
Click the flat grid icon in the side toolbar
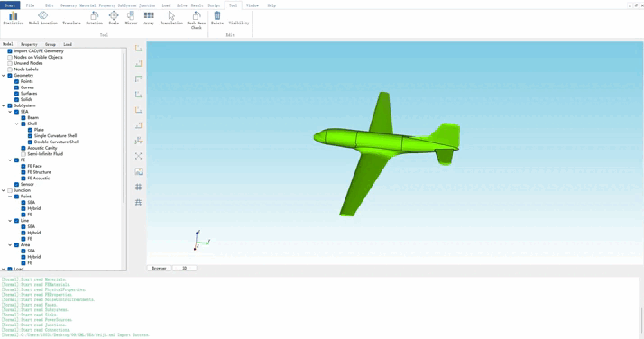click(x=138, y=187)
